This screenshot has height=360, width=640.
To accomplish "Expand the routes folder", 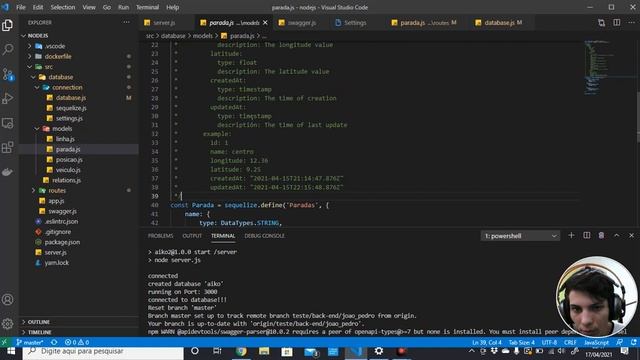I will pos(57,191).
